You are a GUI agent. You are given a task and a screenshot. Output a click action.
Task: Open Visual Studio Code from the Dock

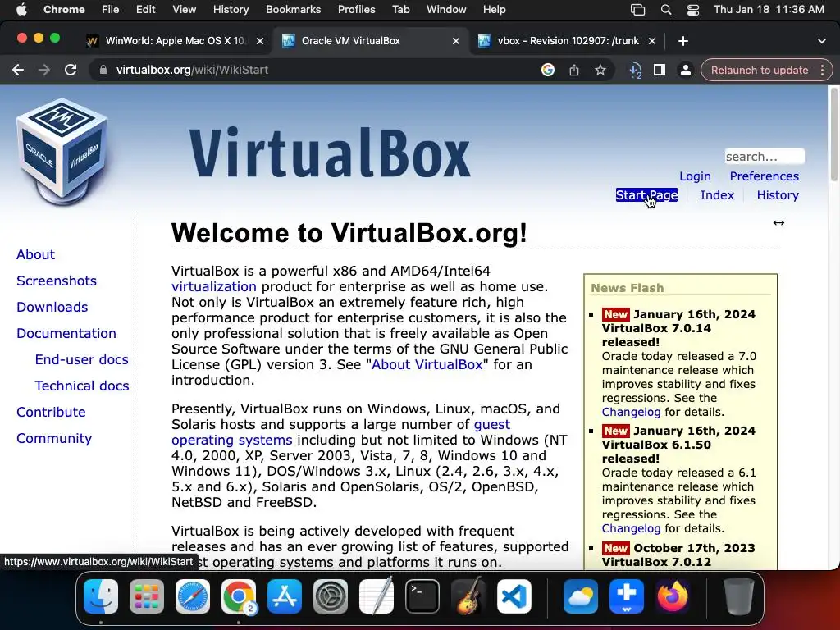tap(514, 596)
